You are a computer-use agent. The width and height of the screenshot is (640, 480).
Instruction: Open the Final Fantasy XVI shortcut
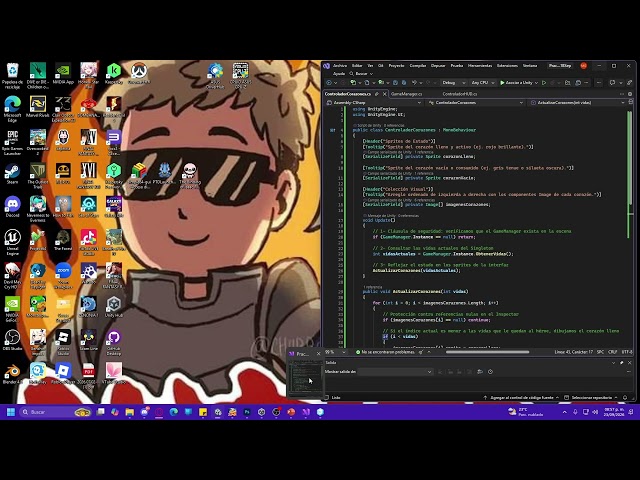click(x=88, y=176)
